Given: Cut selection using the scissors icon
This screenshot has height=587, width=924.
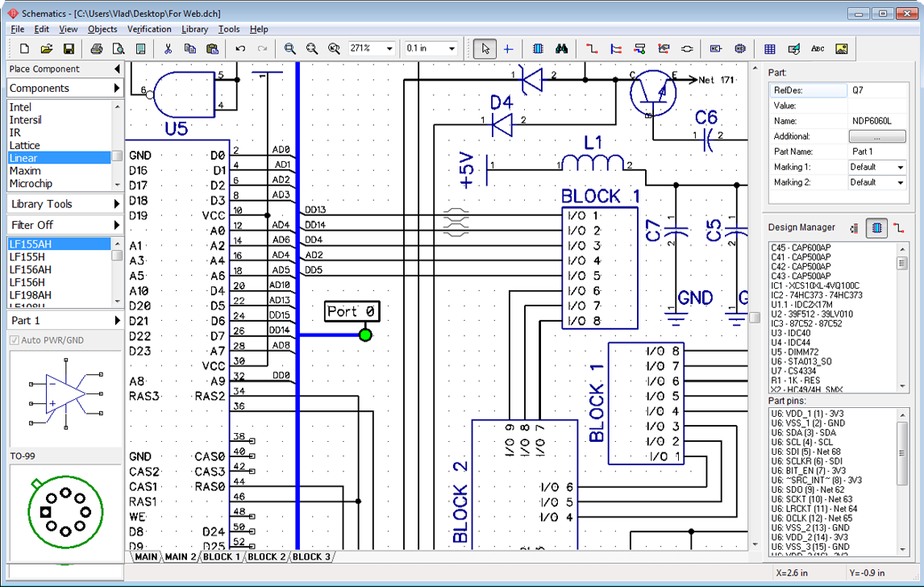Looking at the screenshot, I should click(169, 48).
